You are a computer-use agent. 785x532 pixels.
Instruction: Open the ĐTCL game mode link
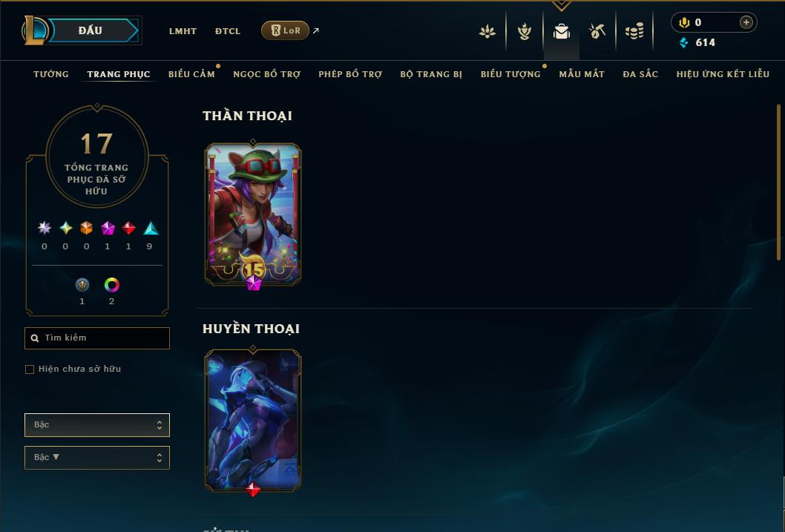[228, 31]
